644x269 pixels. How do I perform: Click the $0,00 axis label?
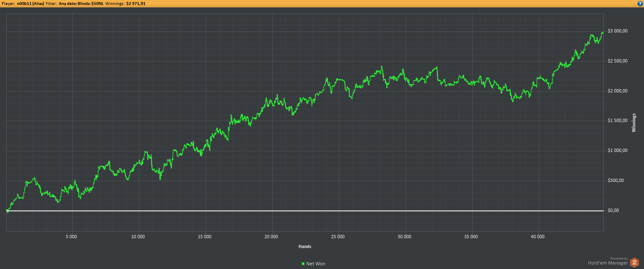tap(613, 211)
